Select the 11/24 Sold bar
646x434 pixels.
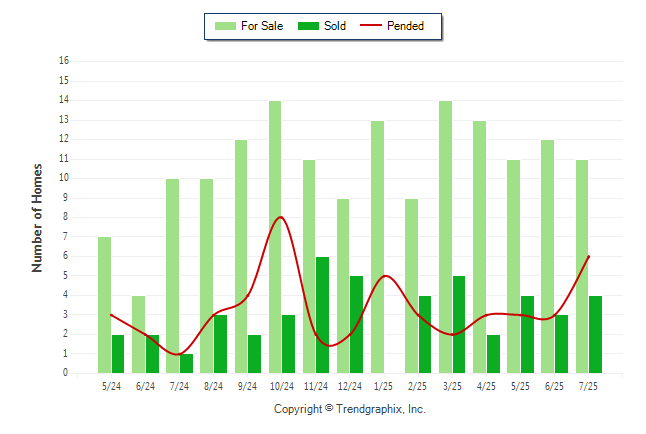(x=323, y=315)
